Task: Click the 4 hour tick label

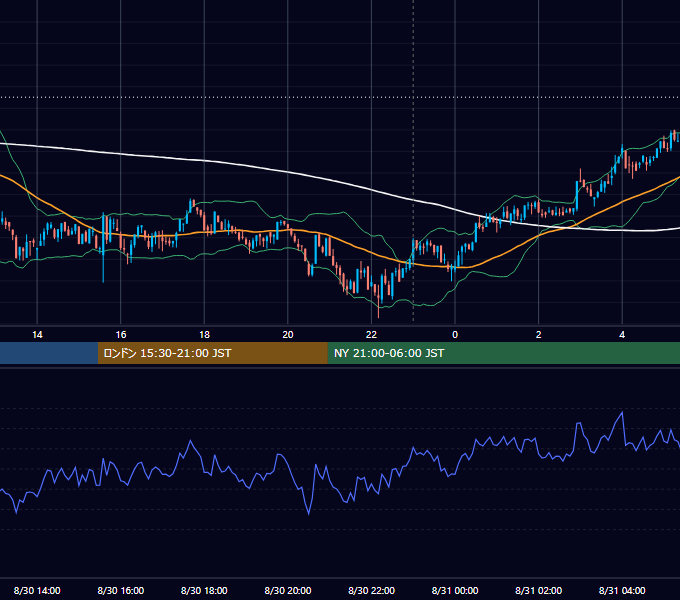Action: (x=622, y=335)
